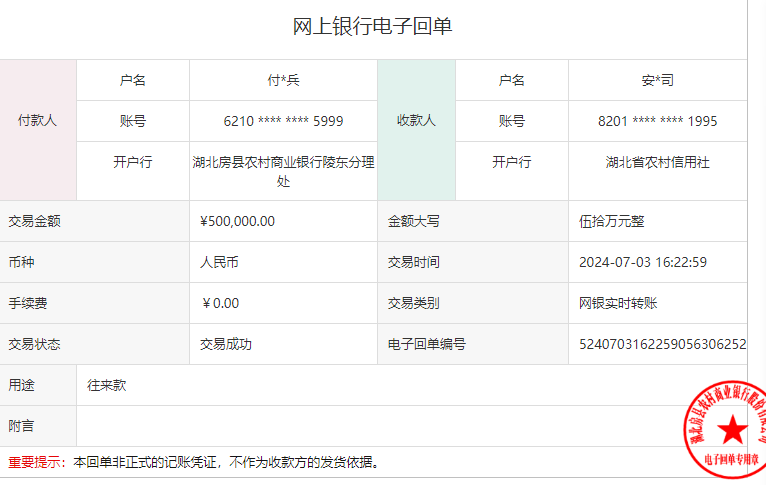Viewport: 766px width, 485px height.
Task: Click payer bank 湖北房县农村商业银行陵东分理处
Action: [x=283, y=171]
